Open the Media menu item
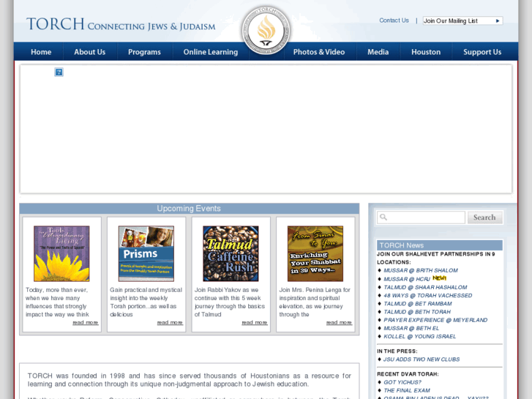This screenshot has width=532, height=399. tap(378, 52)
